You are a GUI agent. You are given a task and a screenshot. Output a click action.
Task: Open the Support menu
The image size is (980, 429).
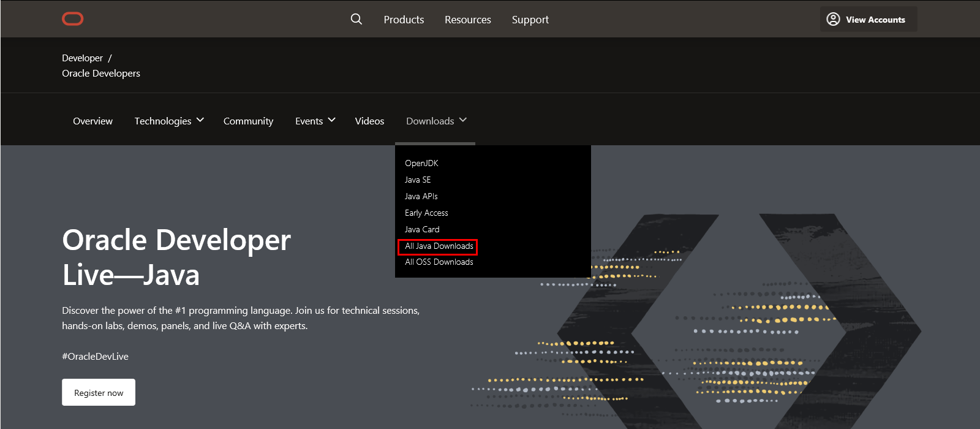point(530,20)
